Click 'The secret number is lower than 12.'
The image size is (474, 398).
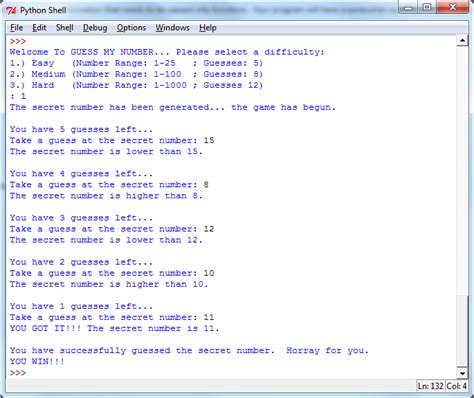click(x=106, y=240)
